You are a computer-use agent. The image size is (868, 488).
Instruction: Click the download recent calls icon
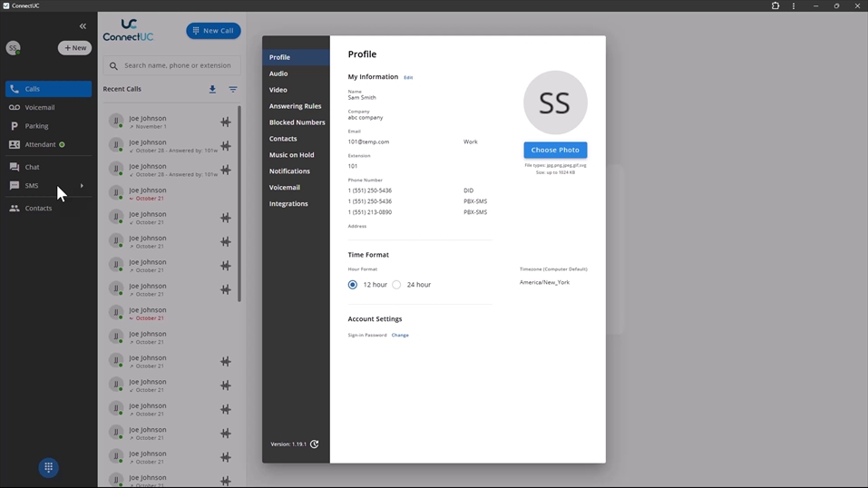[x=212, y=90]
